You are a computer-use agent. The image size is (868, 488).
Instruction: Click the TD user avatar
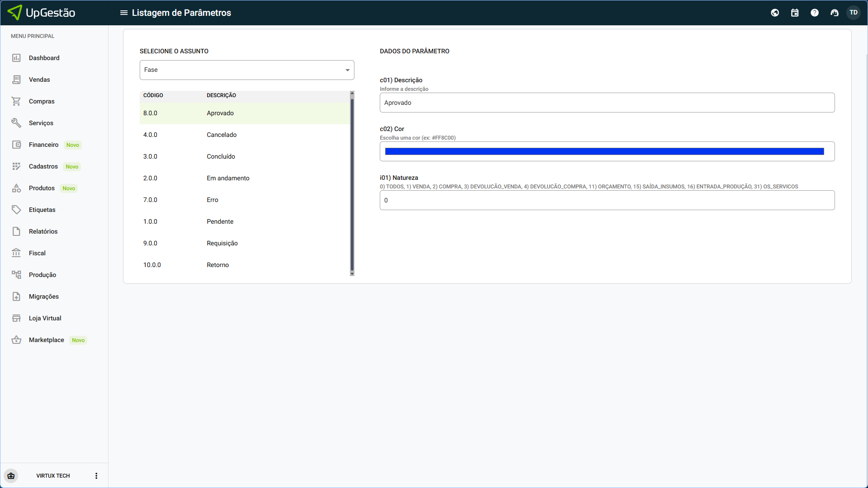point(854,13)
